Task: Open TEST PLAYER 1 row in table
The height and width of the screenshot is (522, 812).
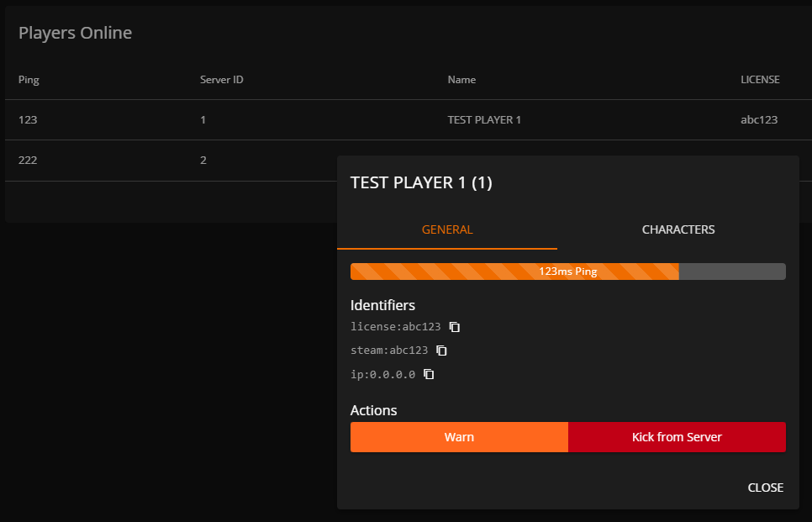Action: coord(484,120)
